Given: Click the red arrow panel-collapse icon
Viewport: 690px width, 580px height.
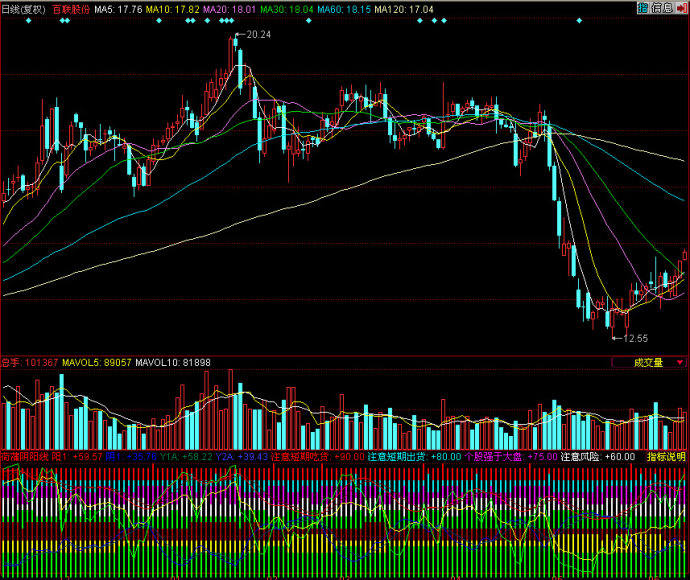Looking at the screenshot, I should pyautogui.click(x=681, y=7).
